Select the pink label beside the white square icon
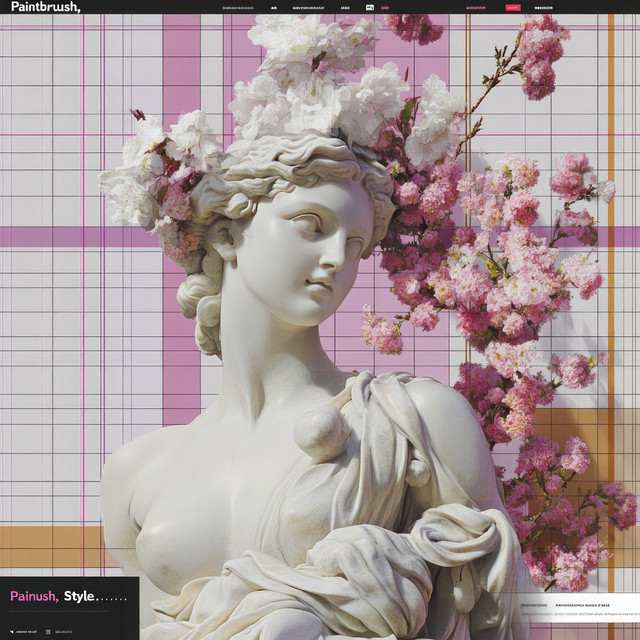 coord(385,7)
